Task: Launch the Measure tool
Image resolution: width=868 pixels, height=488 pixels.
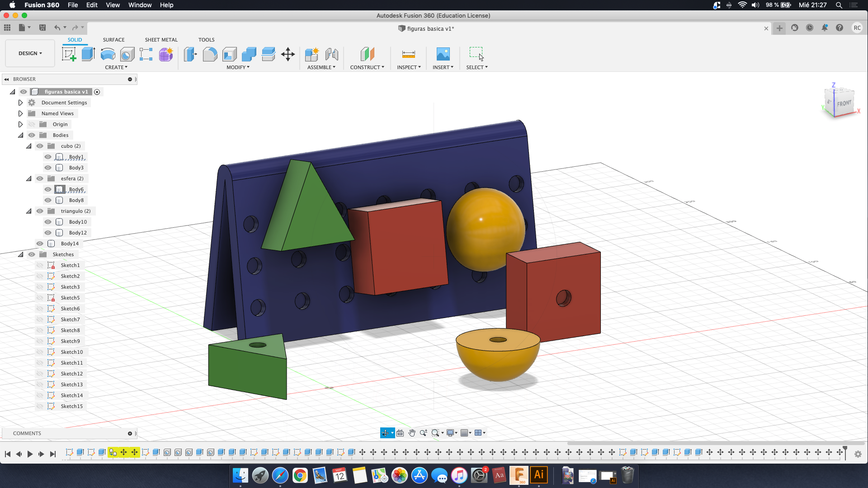Action: [408, 53]
